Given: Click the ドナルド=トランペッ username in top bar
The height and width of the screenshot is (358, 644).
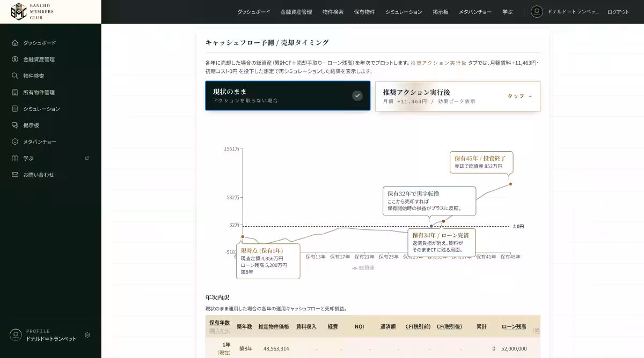Looking at the screenshot, I should (573, 12).
